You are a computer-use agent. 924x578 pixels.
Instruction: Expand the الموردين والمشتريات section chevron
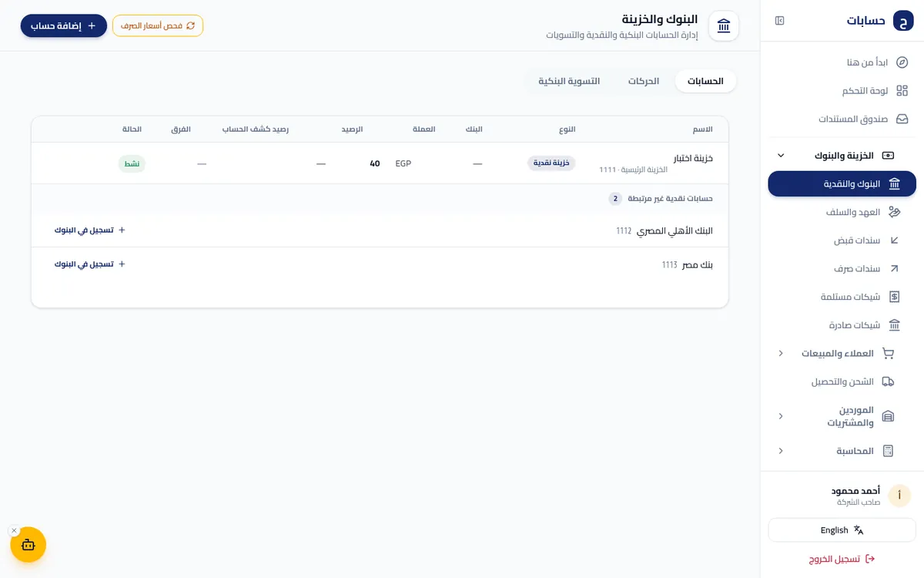point(781,416)
